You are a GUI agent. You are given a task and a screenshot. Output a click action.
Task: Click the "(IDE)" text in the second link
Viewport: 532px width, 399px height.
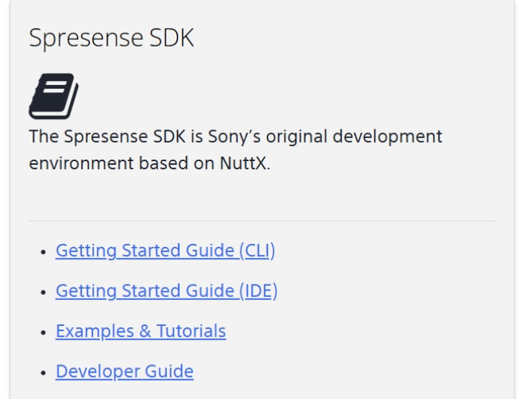click(x=258, y=291)
